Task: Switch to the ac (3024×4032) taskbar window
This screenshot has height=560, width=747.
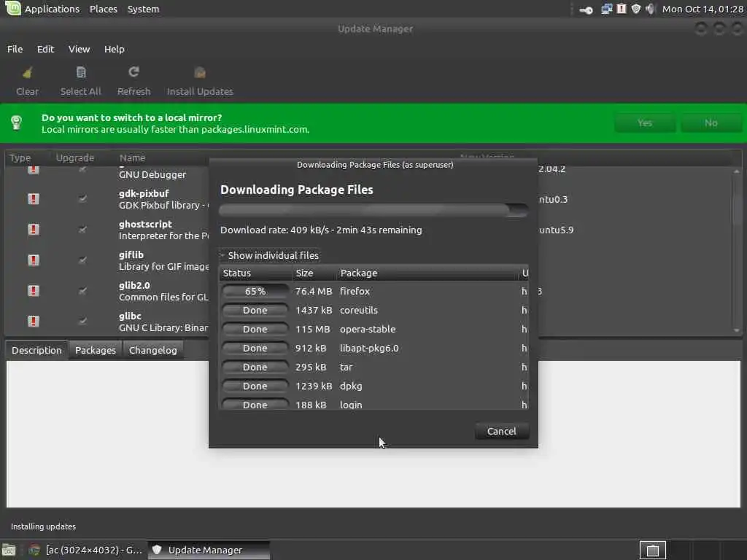Action: [x=86, y=550]
